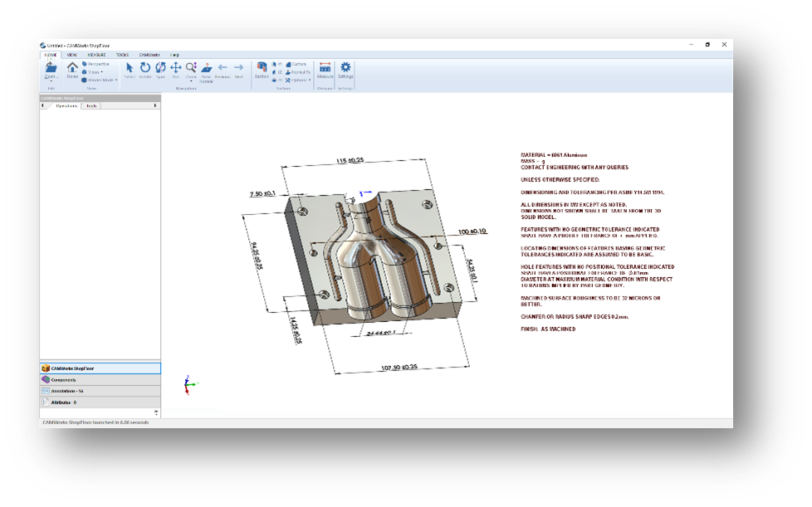Image resolution: width=812 pixels, height=507 pixels.
Task: Open the Settings gear
Action: tap(345, 67)
